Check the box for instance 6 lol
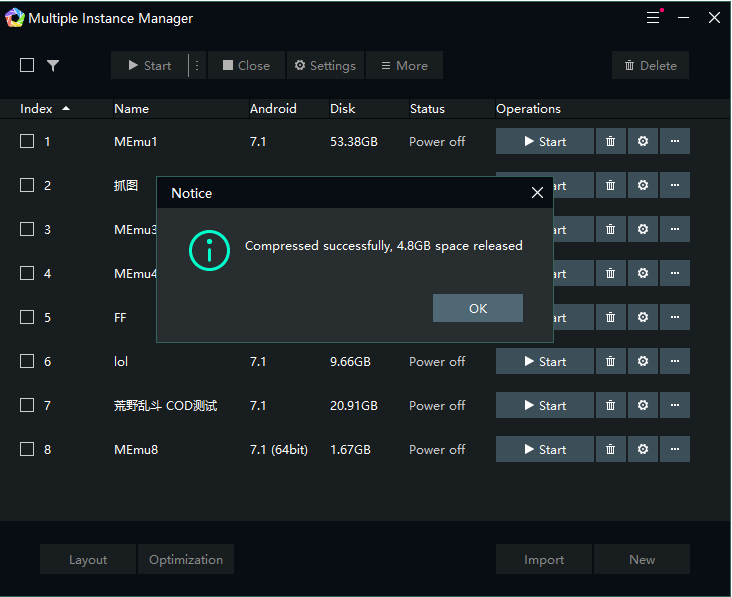 [x=27, y=362]
